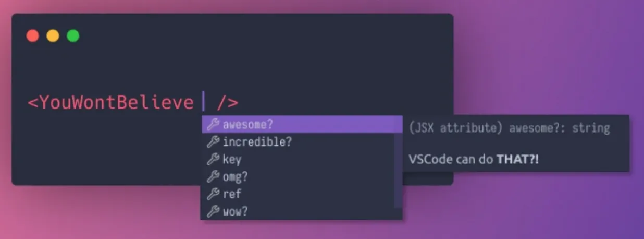The image size is (644, 239).
Task: Choose the incredible? attribute suggestion
Action: [298, 142]
